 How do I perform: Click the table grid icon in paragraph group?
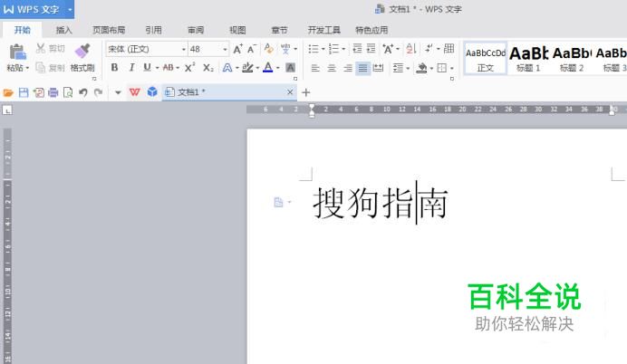449,49
